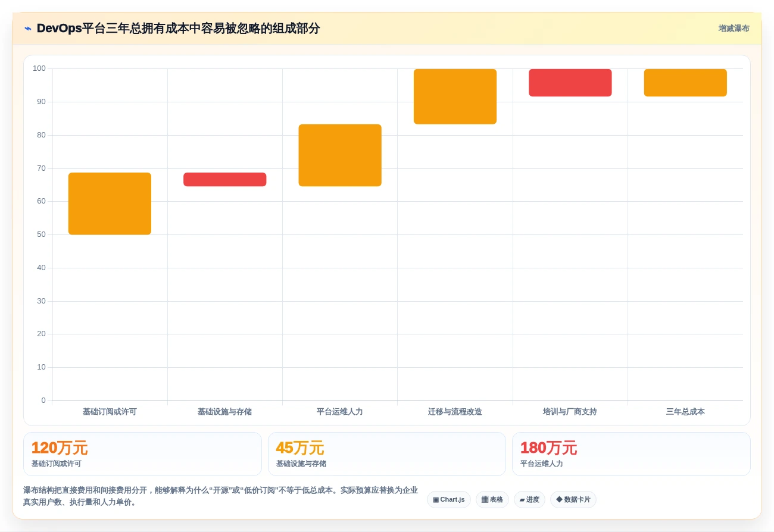The width and height of the screenshot is (774, 532).
Task: Click the 增减瀑布 label in the header
Action: 734,29
